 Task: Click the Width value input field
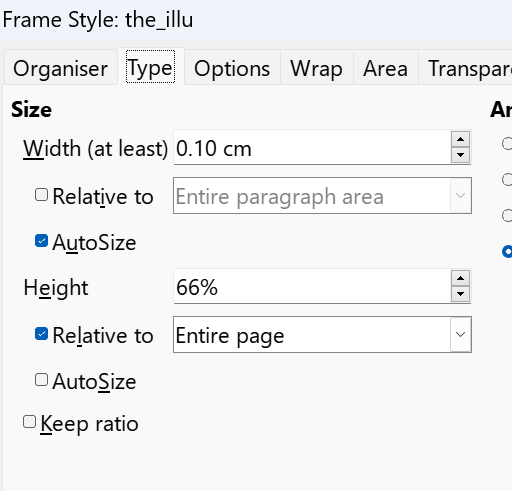point(312,148)
